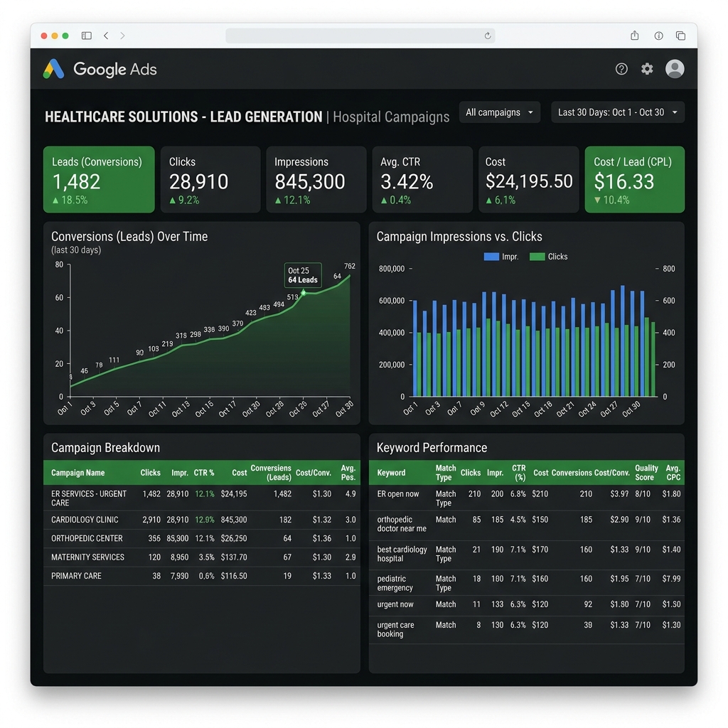The height and width of the screenshot is (728, 728).
Task: Click the user account avatar
Action: [675, 69]
